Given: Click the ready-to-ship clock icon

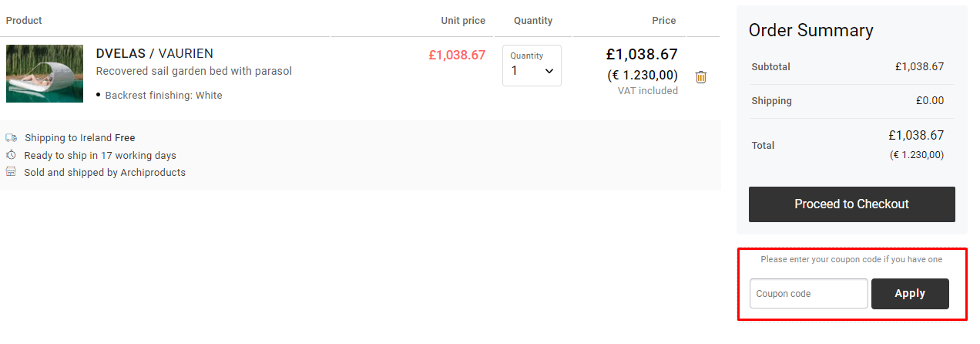Looking at the screenshot, I should pos(11,155).
